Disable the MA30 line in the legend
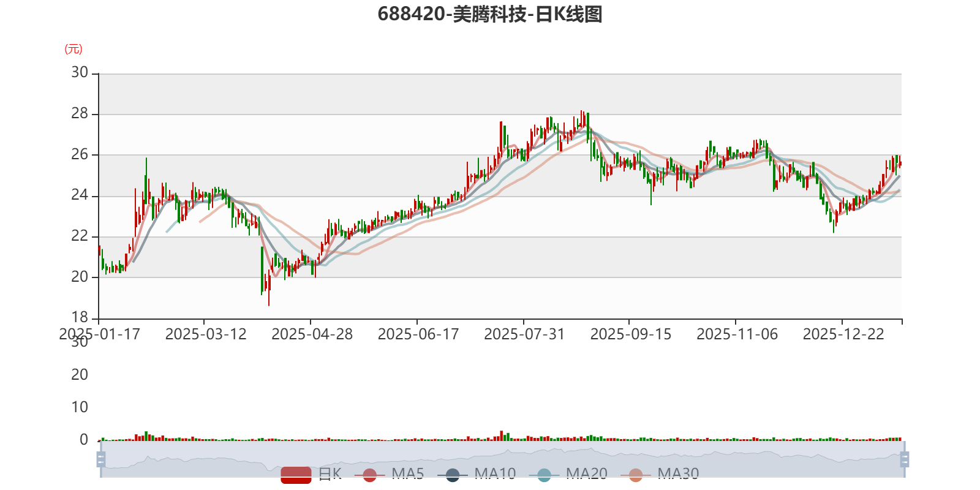This screenshot has width=980, height=490. pyautogui.click(x=660, y=473)
